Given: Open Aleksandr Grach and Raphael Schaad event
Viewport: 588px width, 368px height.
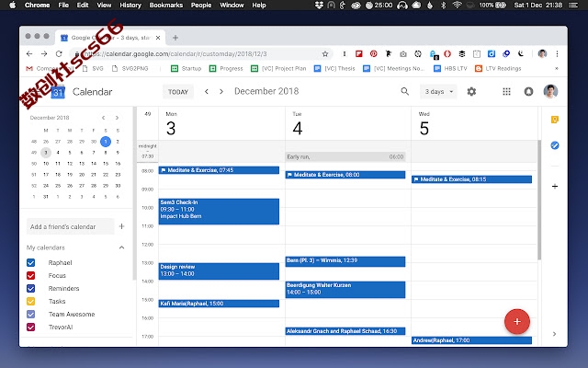Looking at the screenshot, I should tap(345, 331).
